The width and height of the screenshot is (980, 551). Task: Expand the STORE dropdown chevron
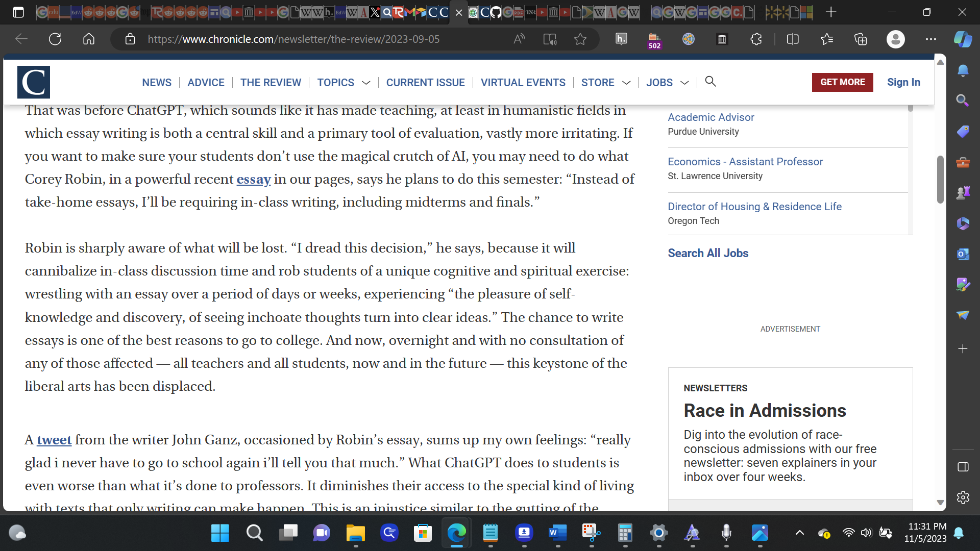coord(626,83)
